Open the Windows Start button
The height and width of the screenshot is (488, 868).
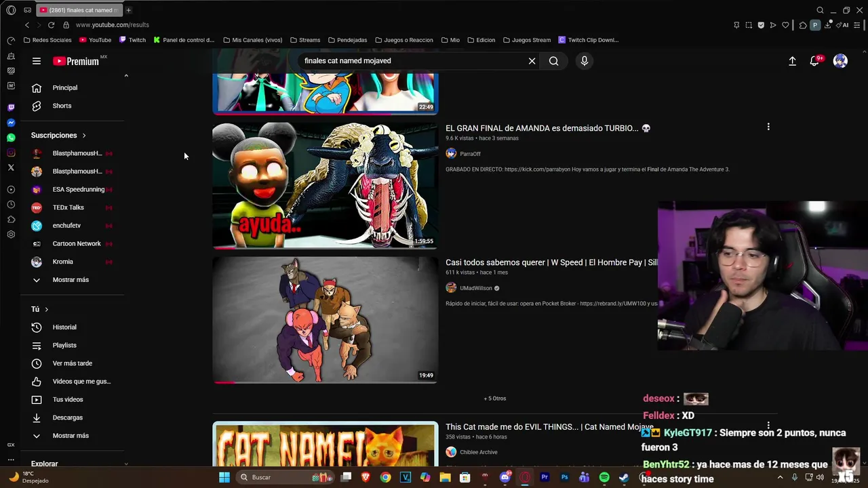224,477
